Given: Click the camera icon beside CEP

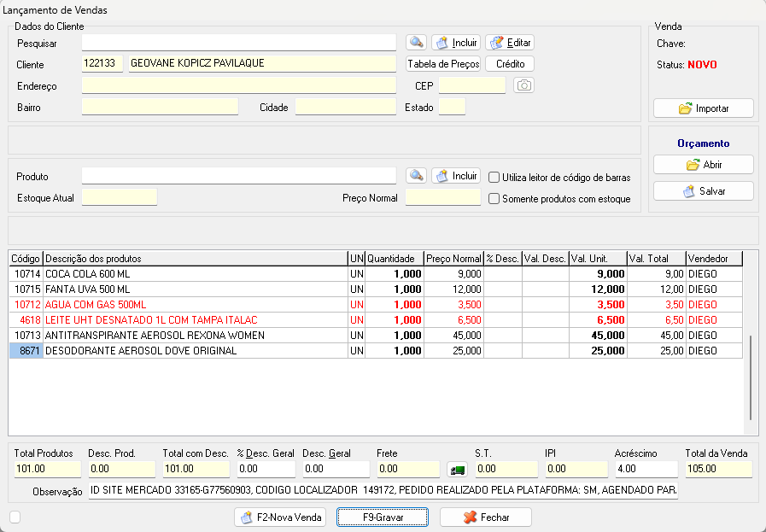Looking at the screenshot, I should point(523,85).
